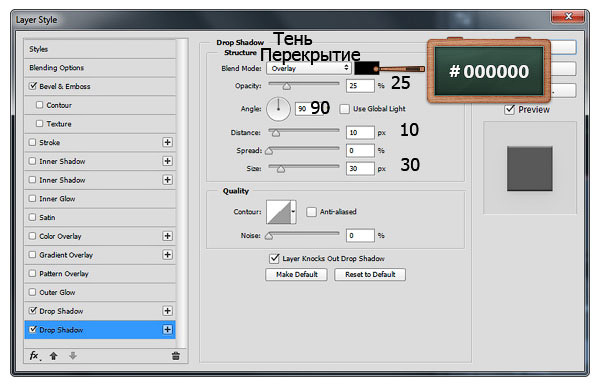Enable Use Global Light checkbox
The image size is (600, 387).
(344, 109)
